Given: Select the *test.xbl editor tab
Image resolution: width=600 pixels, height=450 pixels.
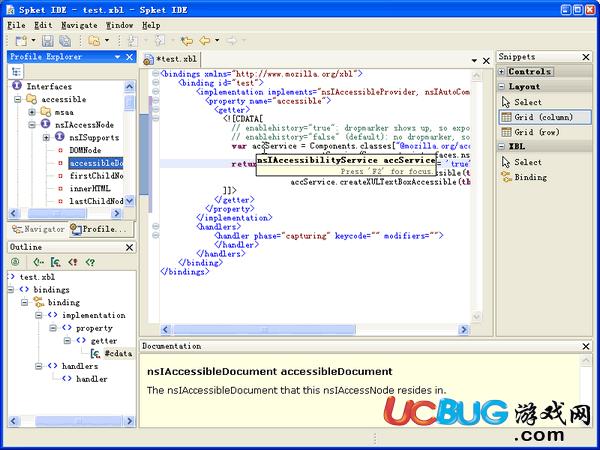Looking at the screenshot, I should coord(170,59).
